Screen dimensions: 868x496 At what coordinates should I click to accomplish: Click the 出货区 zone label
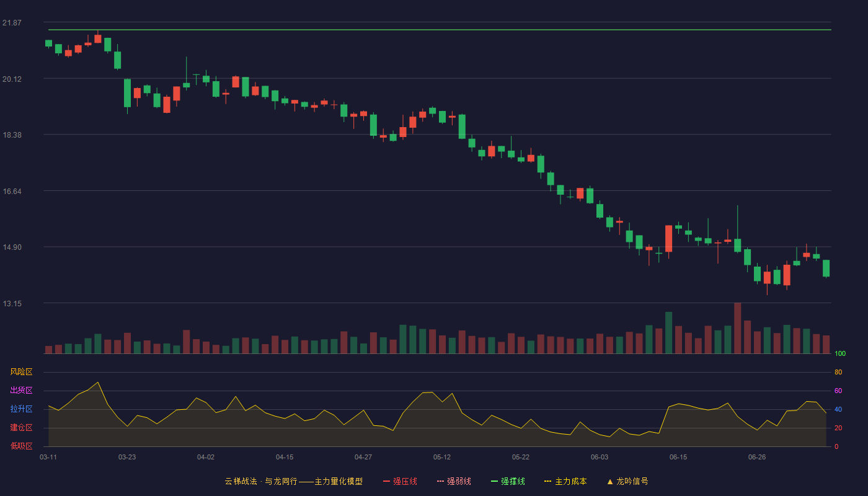21,391
